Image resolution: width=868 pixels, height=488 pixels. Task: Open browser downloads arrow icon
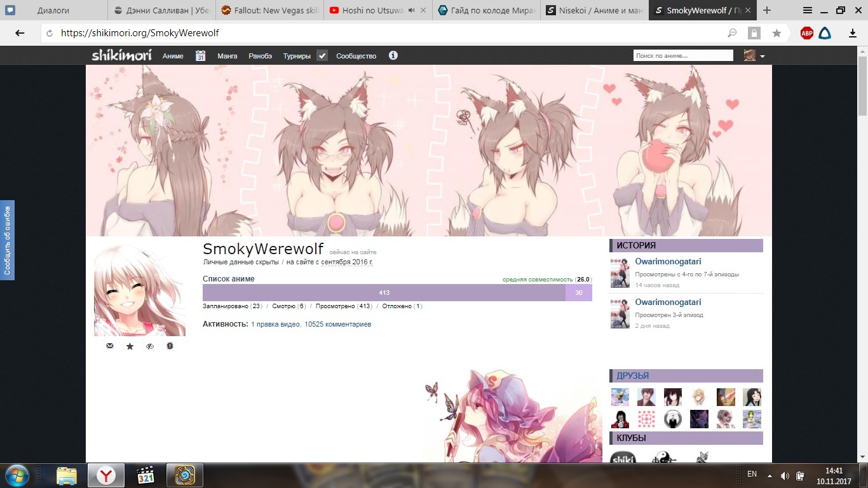click(853, 34)
